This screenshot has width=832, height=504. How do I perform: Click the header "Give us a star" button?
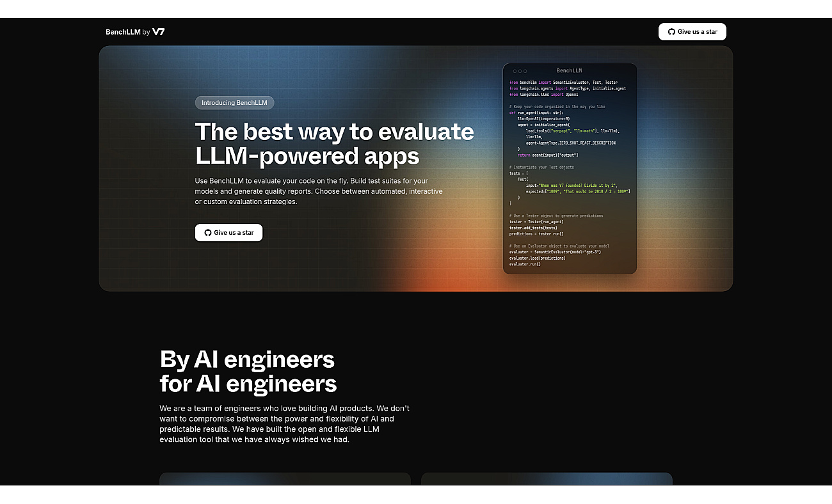(692, 32)
